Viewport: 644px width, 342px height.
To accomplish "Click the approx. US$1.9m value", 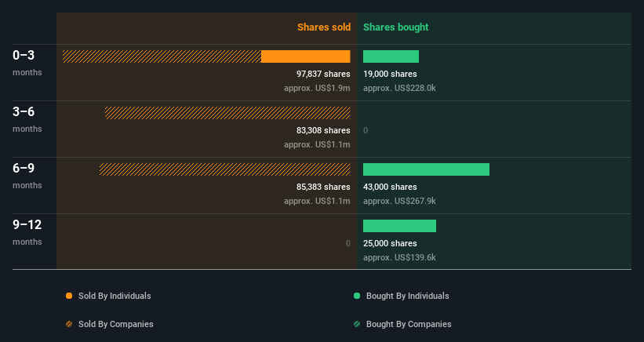I will tap(317, 88).
